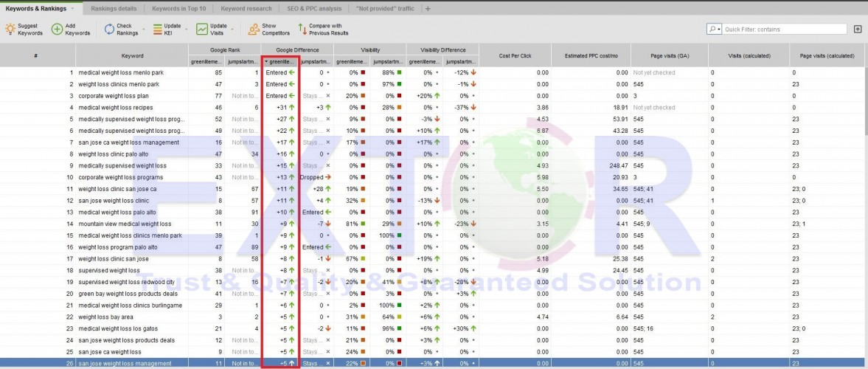Image resolution: width=868 pixels, height=369 pixels.
Task: Click the export icon right of Quick Filter
Action: pos(858,29)
